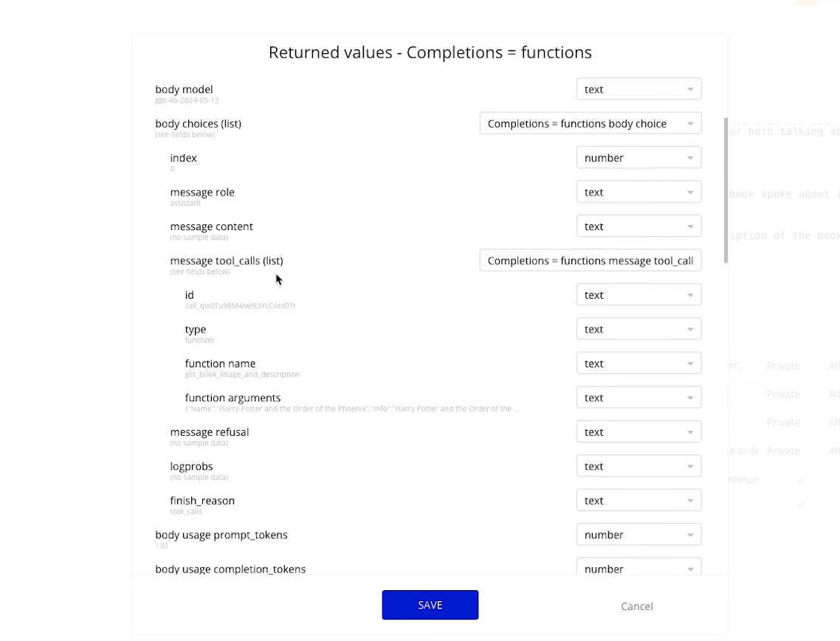Open the function arguments type dropdown
Image resolution: width=840 pixels, height=641 pixels.
click(x=638, y=397)
